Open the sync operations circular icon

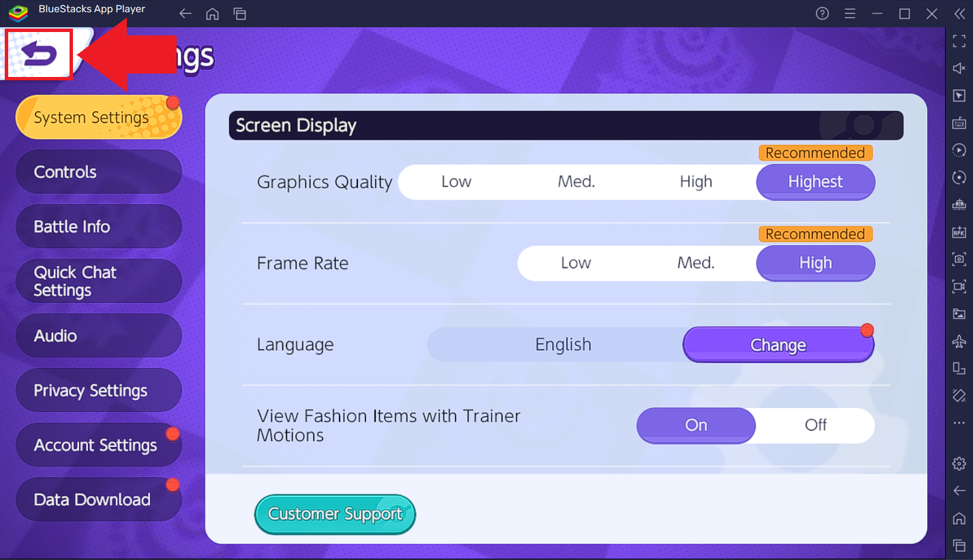pos(959,177)
